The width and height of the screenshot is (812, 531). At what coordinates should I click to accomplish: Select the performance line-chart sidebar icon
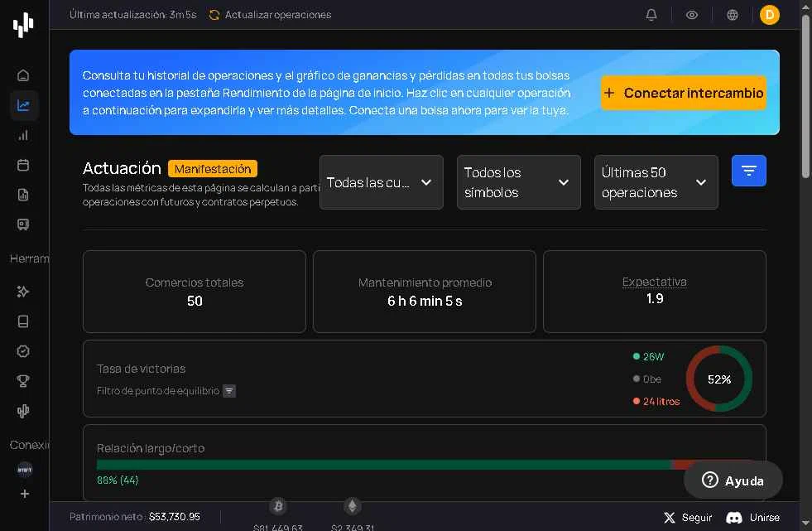point(23,106)
